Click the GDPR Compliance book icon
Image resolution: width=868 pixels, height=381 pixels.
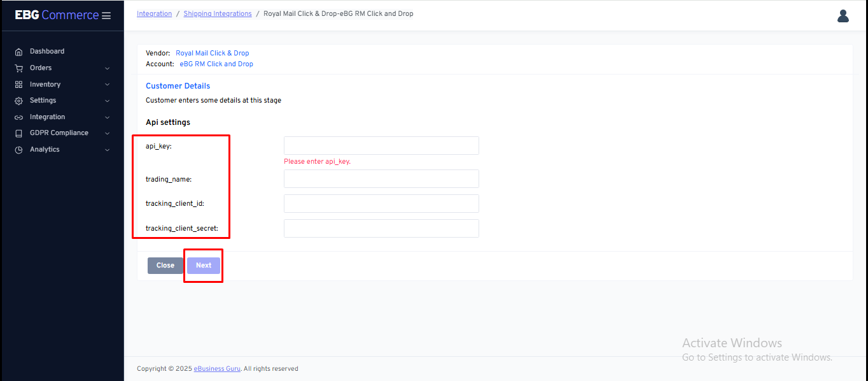point(18,133)
